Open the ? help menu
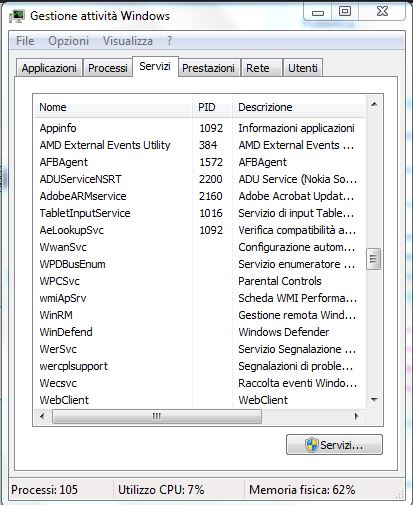This screenshot has height=505, width=413. click(x=169, y=41)
